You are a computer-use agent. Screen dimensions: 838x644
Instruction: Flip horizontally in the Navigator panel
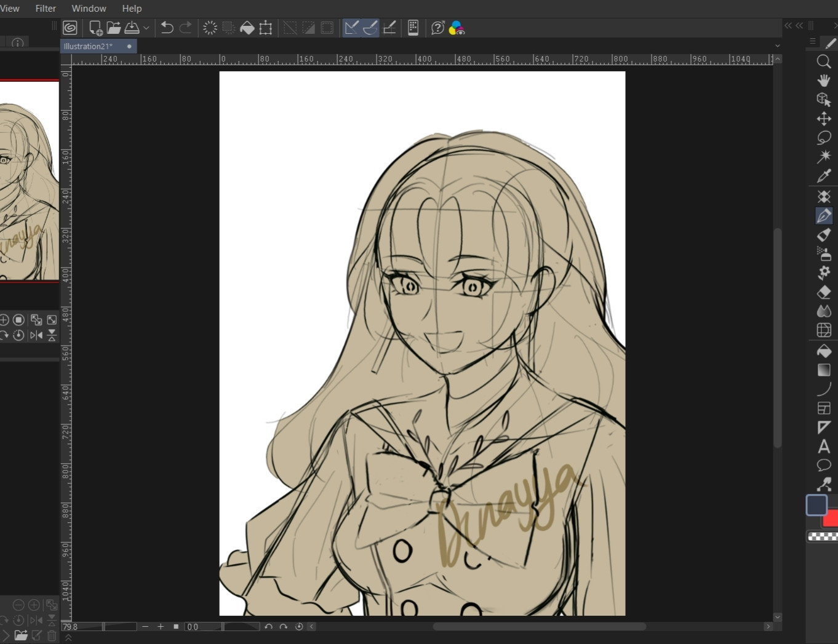tap(36, 335)
